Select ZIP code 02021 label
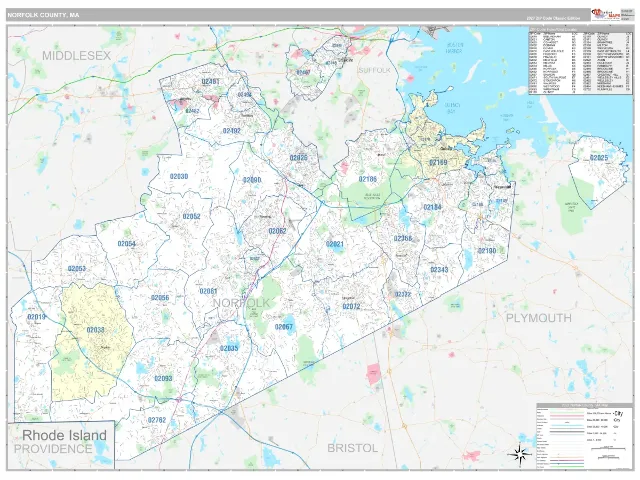Screen dimensions: 640x480 point(335,244)
